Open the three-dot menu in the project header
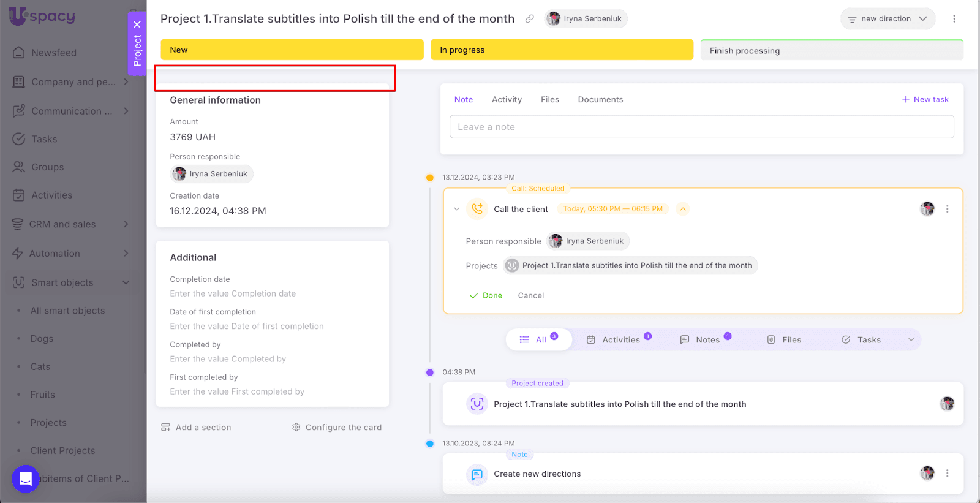This screenshot has width=980, height=503. [x=954, y=19]
